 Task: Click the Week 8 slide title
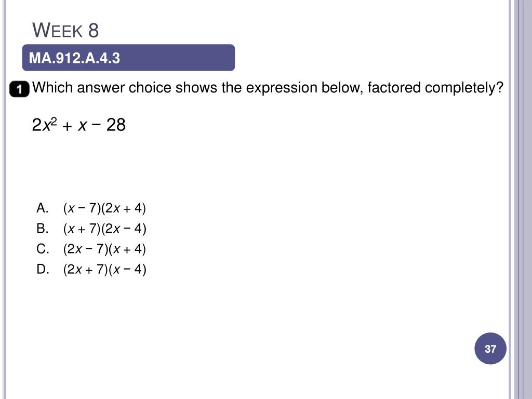(x=65, y=30)
